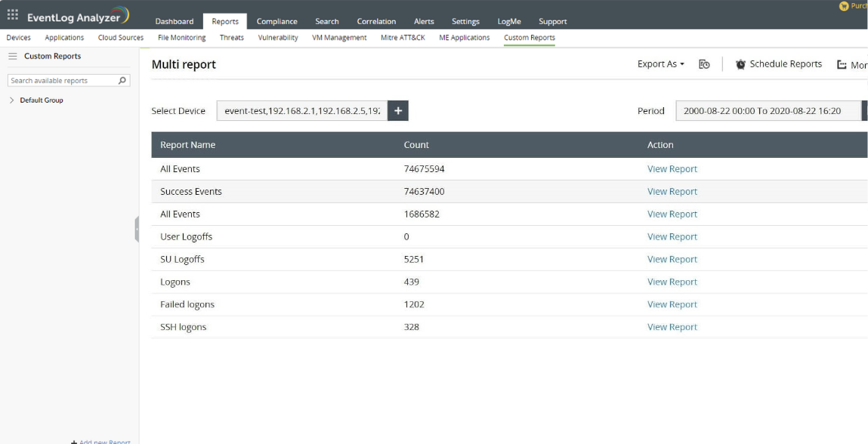
Task: Collapse the sidebar using the panel handle
Action: click(x=137, y=229)
